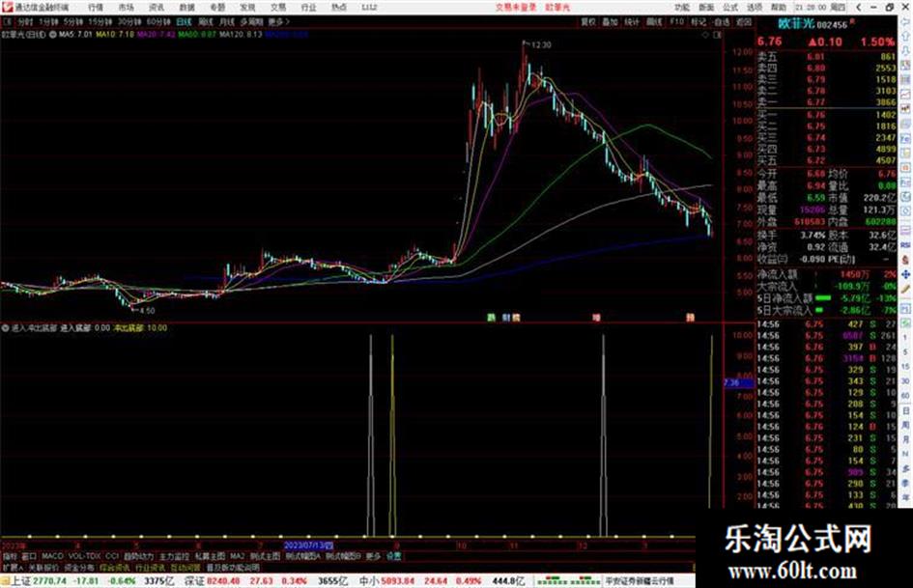Open the 版面 layout menu
The image size is (913, 588).
[706, 8]
